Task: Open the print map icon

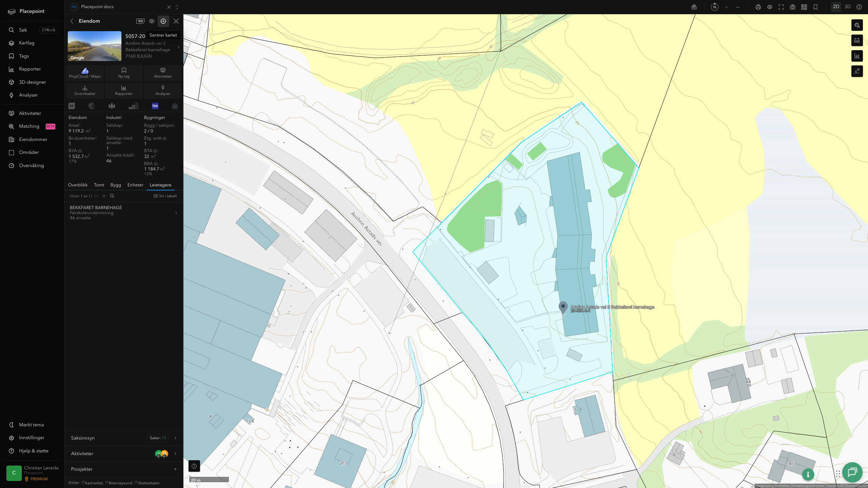Action: pos(758,7)
